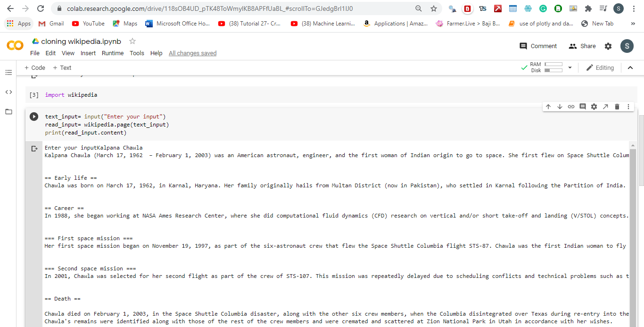Bookmark this page star icon
Viewport: 644px width, 327px height.
pos(434,8)
